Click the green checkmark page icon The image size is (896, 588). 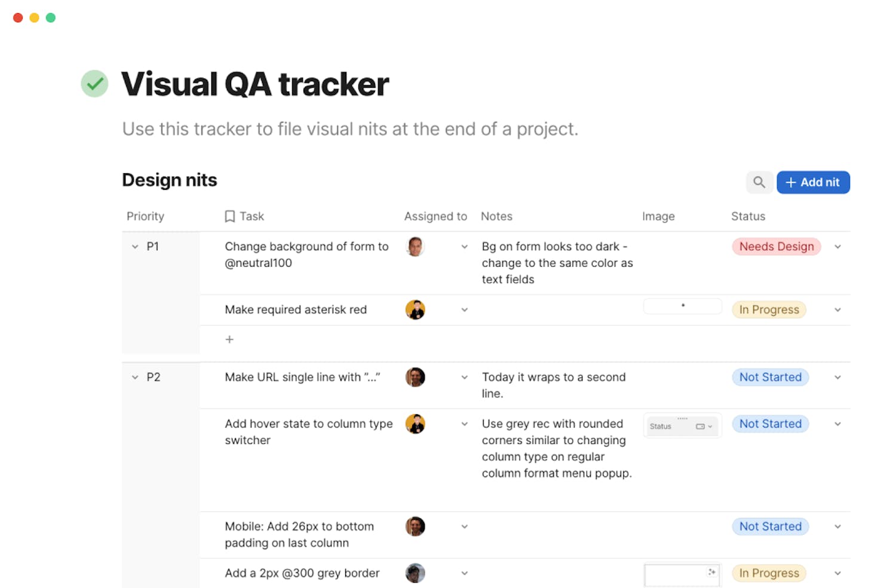[94, 84]
